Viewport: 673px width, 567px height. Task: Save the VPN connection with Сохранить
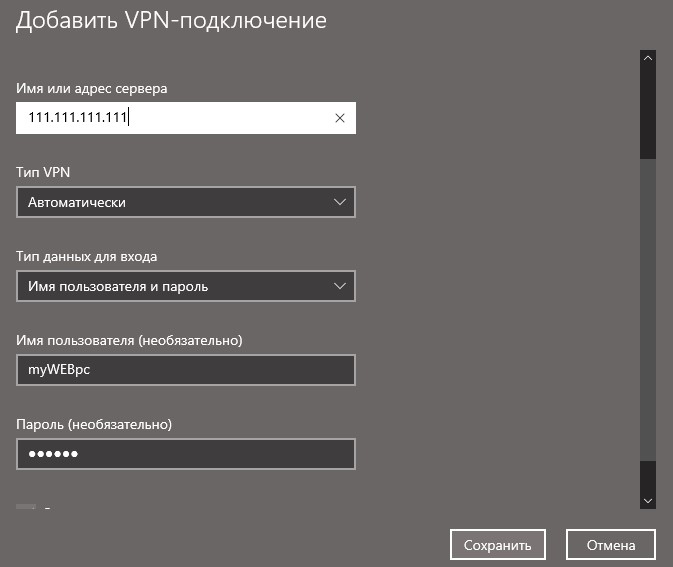click(x=498, y=545)
